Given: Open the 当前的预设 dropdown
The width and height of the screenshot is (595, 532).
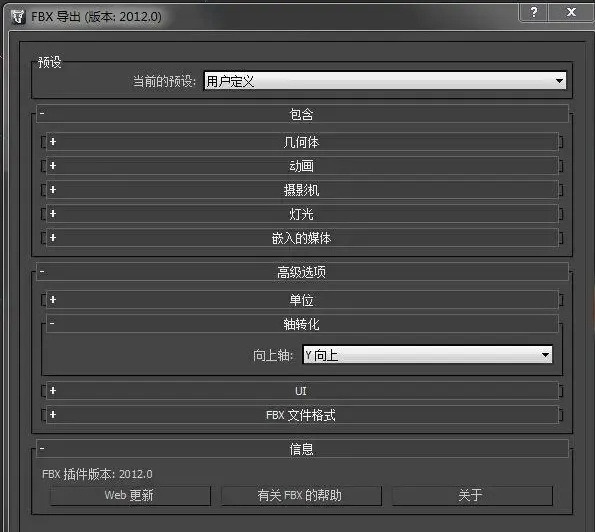Looking at the screenshot, I should point(385,81).
